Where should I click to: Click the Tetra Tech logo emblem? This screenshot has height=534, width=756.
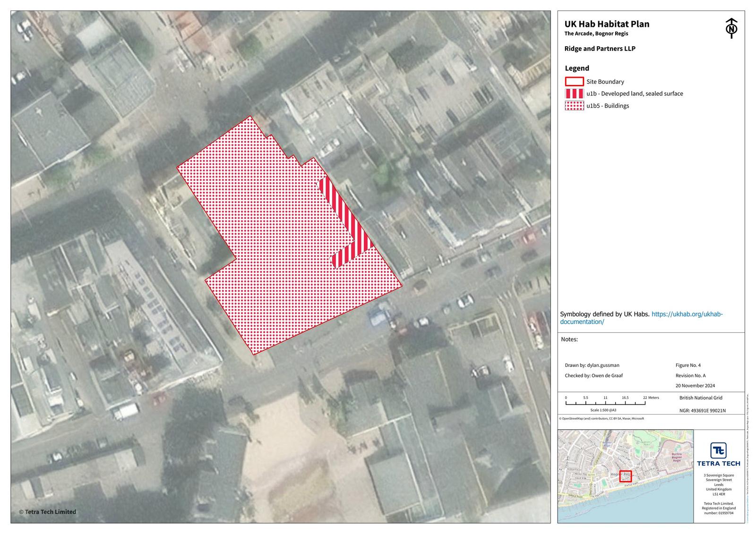tap(718, 450)
